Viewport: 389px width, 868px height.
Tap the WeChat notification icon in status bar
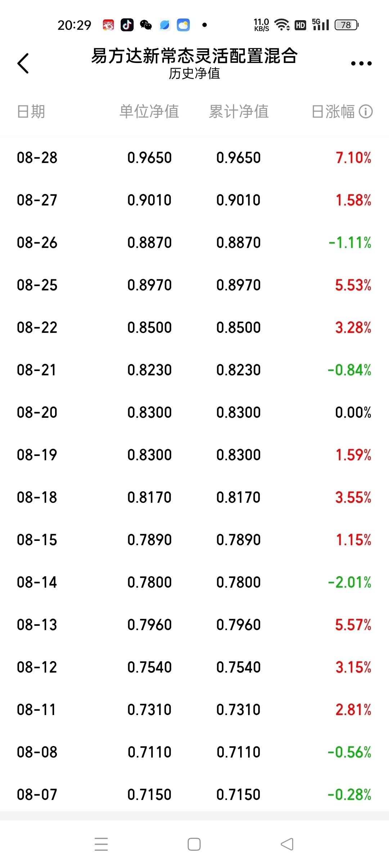(x=146, y=25)
